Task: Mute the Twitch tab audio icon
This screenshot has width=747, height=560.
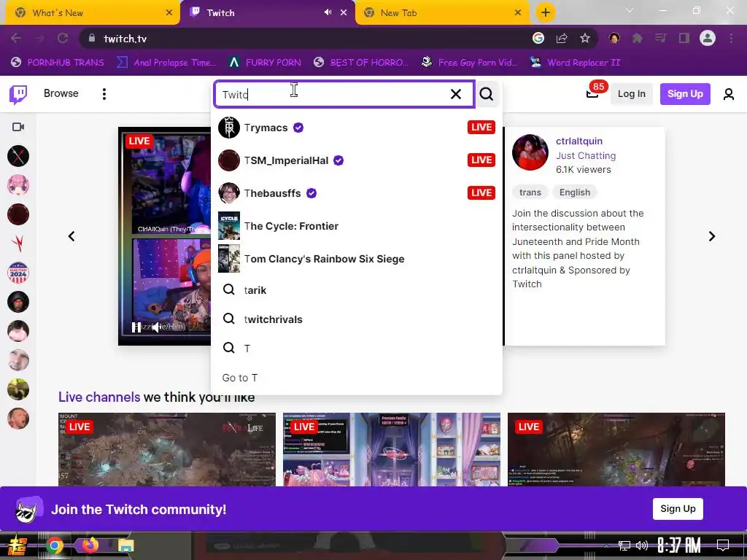Action: pos(328,12)
